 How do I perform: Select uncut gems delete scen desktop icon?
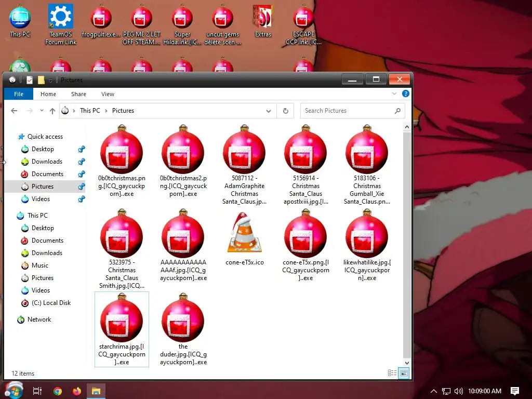click(x=222, y=24)
